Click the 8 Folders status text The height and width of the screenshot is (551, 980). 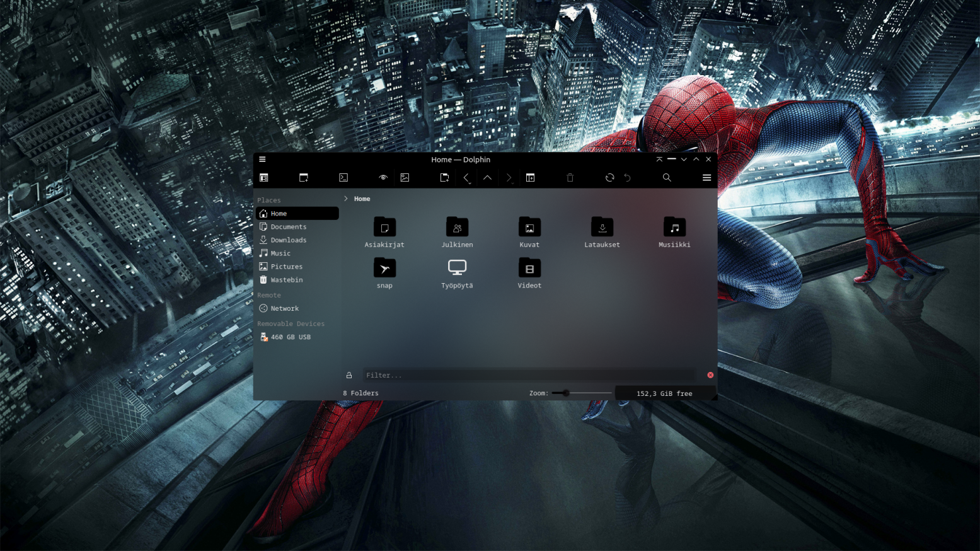360,393
